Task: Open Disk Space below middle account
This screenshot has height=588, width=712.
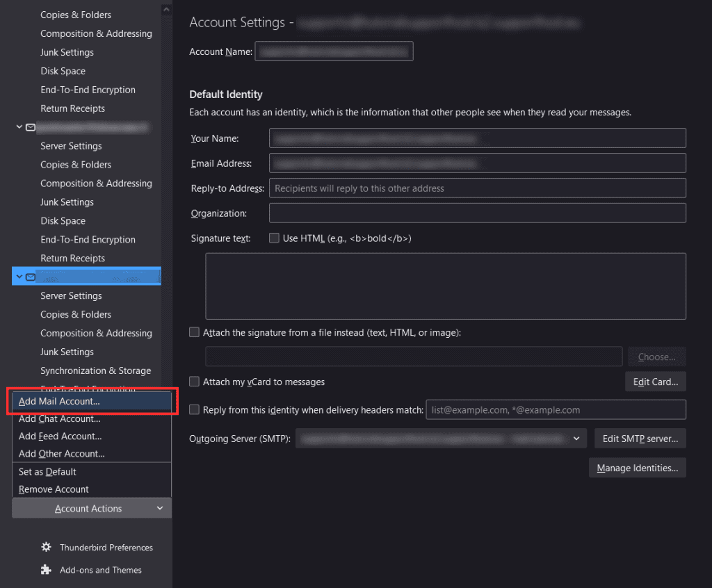Action: [x=63, y=220]
